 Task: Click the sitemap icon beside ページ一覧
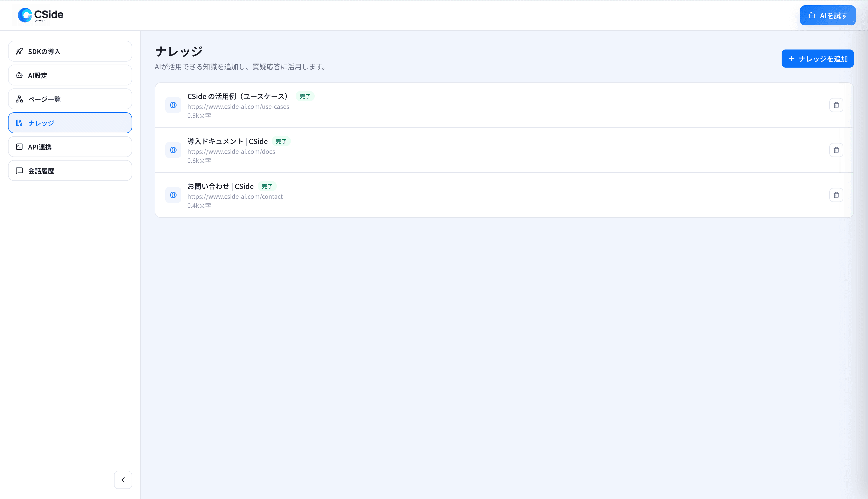(20, 99)
